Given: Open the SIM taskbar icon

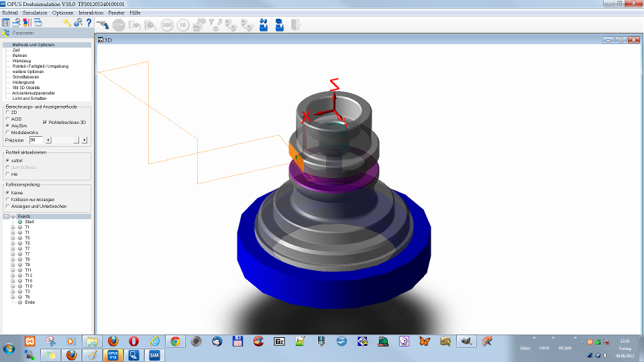Looking at the screenshot, I should 154,355.
